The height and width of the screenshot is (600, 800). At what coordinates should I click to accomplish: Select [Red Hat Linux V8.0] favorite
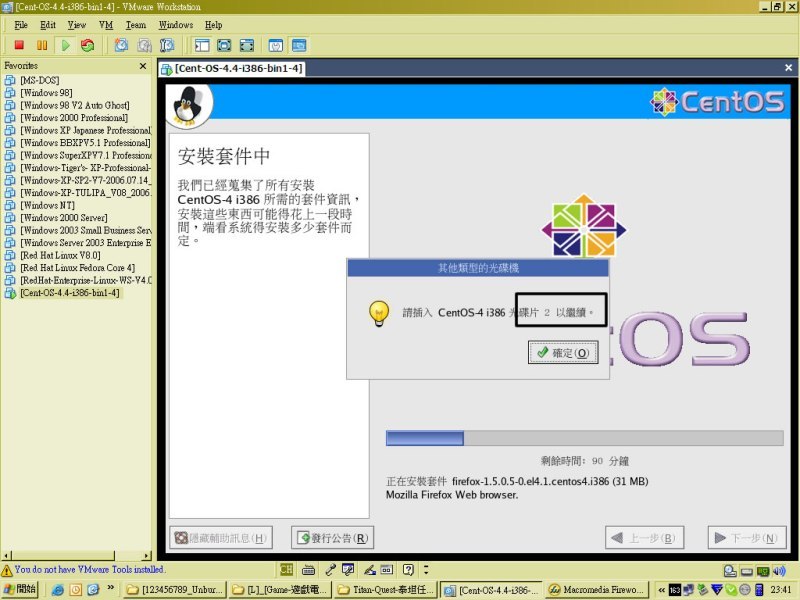point(60,255)
